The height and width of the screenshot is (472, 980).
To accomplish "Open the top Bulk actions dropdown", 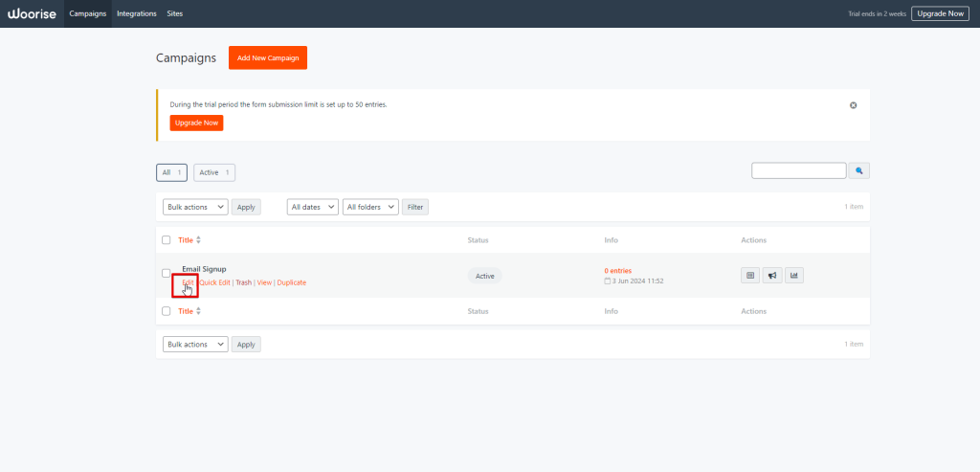I will (195, 207).
